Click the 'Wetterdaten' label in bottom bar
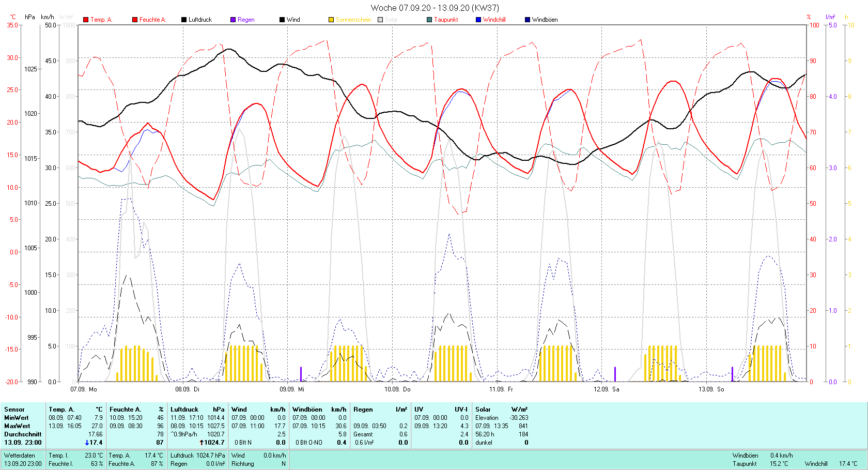The height and width of the screenshot is (470, 868). [20, 456]
